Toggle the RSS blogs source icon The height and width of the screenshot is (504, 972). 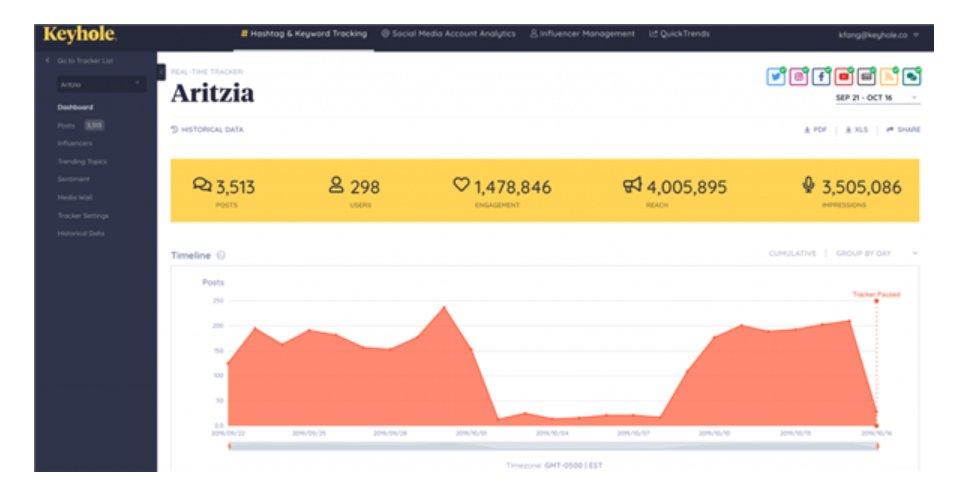pos(889,76)
